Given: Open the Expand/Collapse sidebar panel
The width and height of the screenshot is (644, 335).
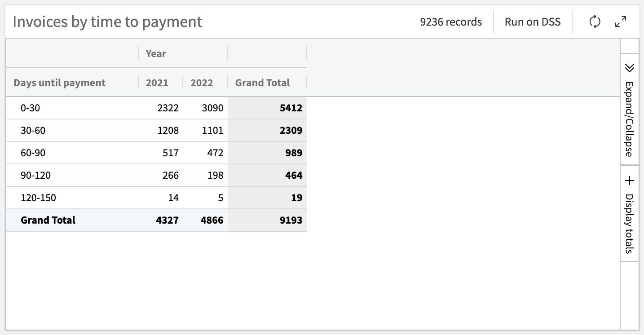Looking at the screenshot, I should [629, 114].
